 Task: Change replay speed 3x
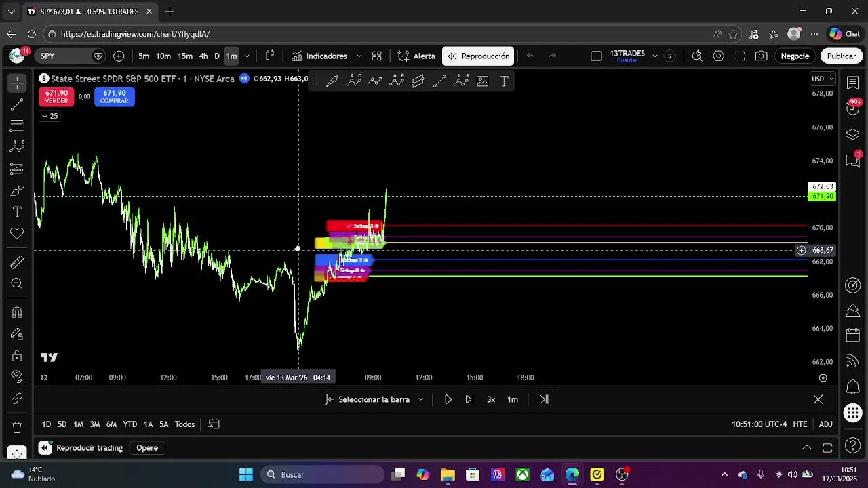491,399
